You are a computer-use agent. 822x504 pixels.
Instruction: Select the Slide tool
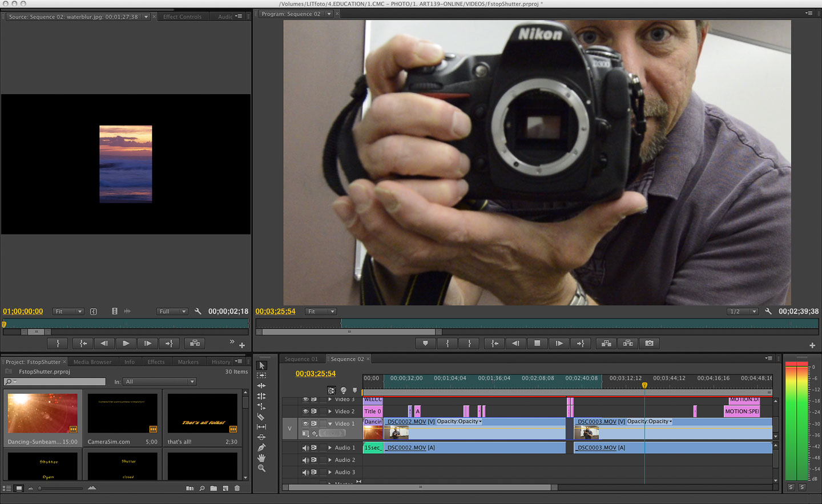pyautogui.click(x=261, y=437)
